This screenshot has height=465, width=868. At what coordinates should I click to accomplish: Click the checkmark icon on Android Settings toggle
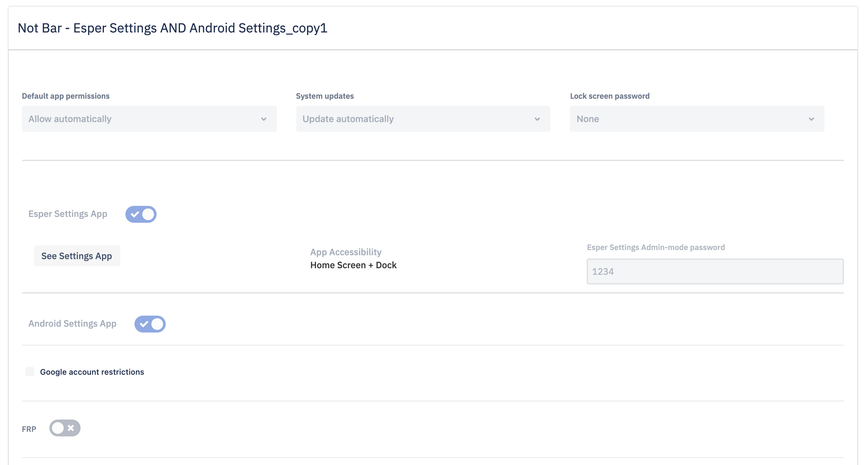pyautogui.click(x=144, y=324)
